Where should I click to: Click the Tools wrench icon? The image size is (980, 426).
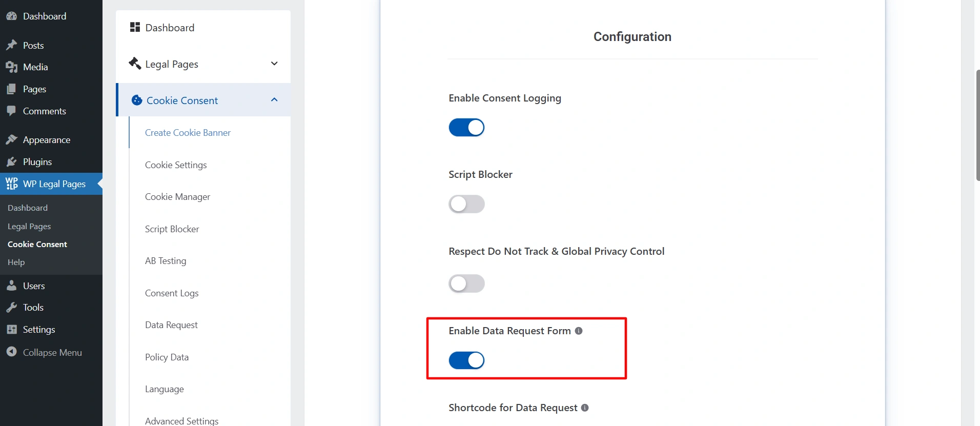11,308
